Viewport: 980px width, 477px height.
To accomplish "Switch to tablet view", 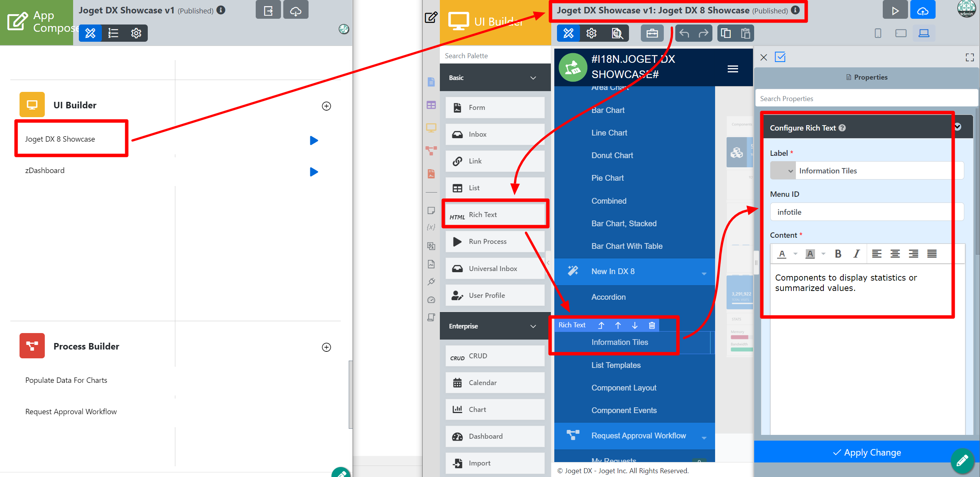I will point(901,34).
